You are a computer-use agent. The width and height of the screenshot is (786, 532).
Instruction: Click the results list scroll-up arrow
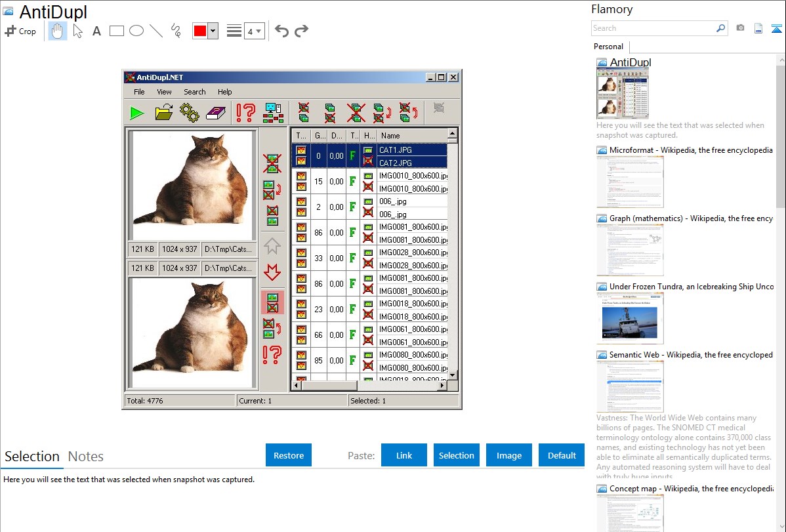[453, 134]
